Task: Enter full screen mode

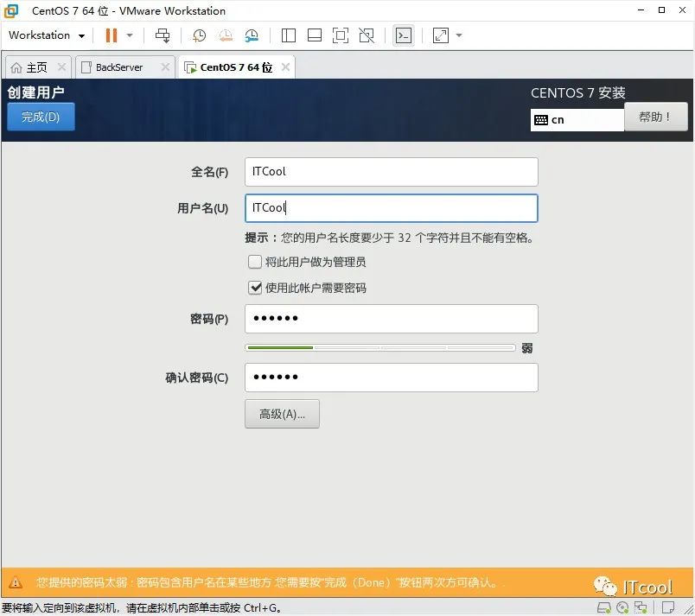Action: (x=341, y=35)
